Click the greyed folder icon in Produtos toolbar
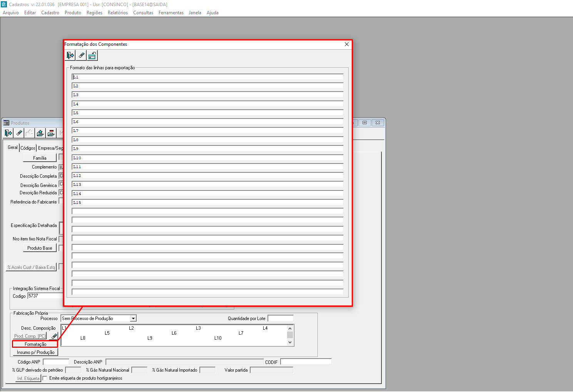Image resolution: width=573 pixels, height=392 pixels. [x=30, y=133]
